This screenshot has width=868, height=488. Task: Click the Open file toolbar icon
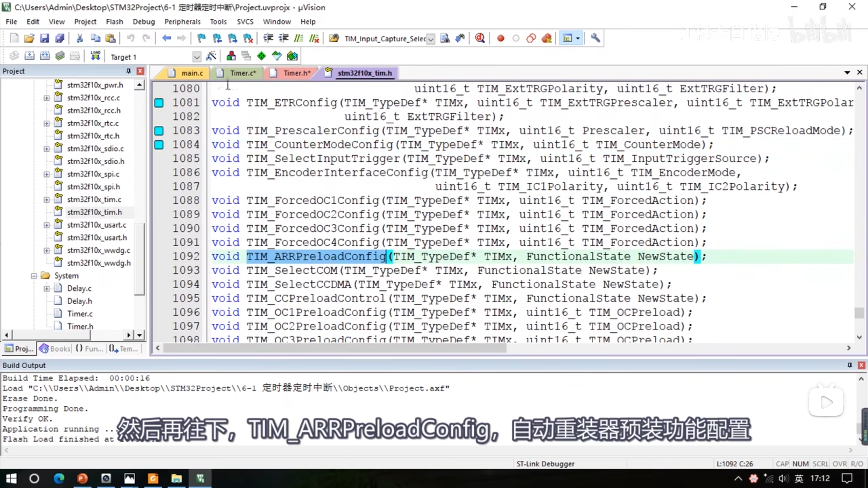[29, 38]
